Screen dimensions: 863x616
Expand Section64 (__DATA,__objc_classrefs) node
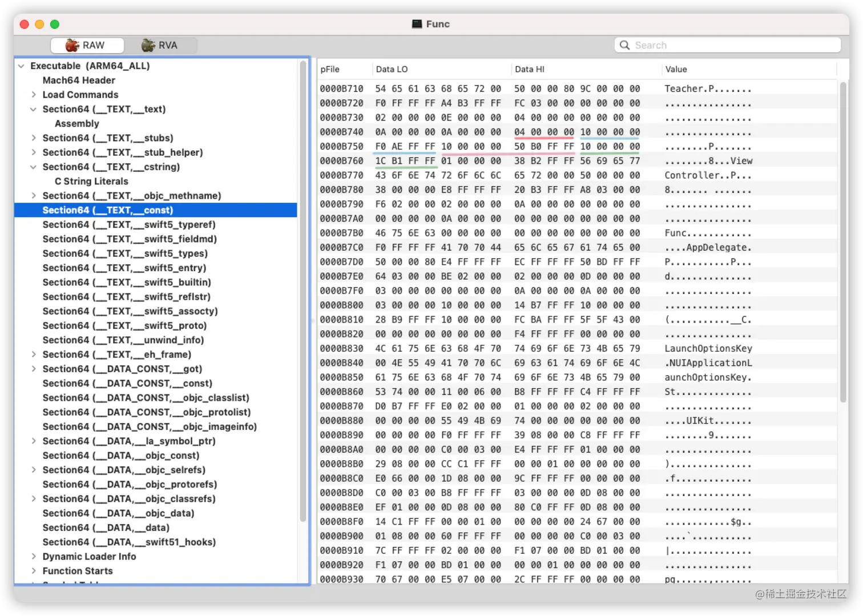(x=34, y=499)
